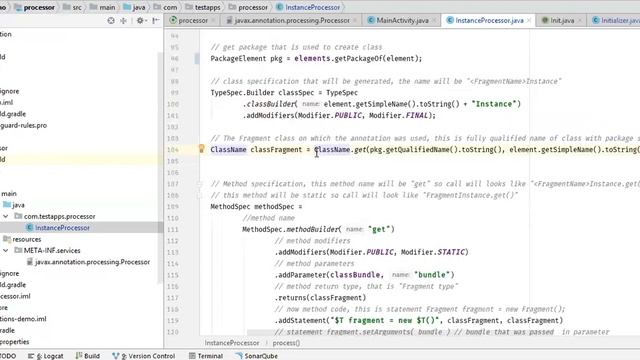The width and height of the screenshot is (640, 360).
Task: Click the scroll-from-source target icon in project panel
Action: click(x=111, y=20)
